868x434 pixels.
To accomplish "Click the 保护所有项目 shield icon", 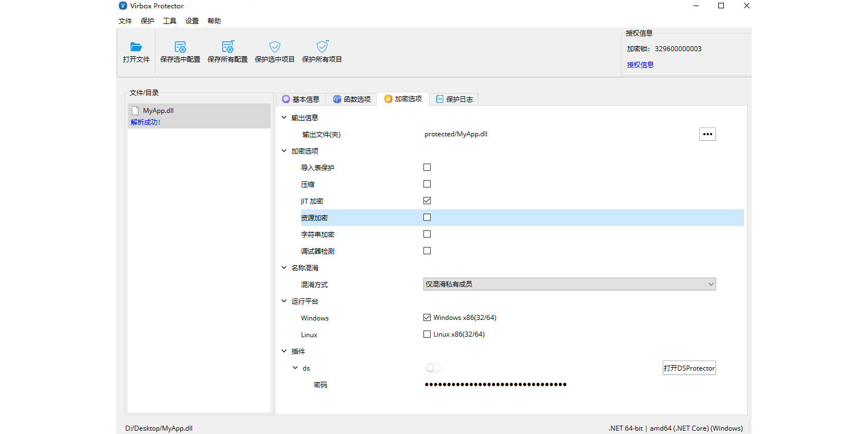I will click(322, 47).
